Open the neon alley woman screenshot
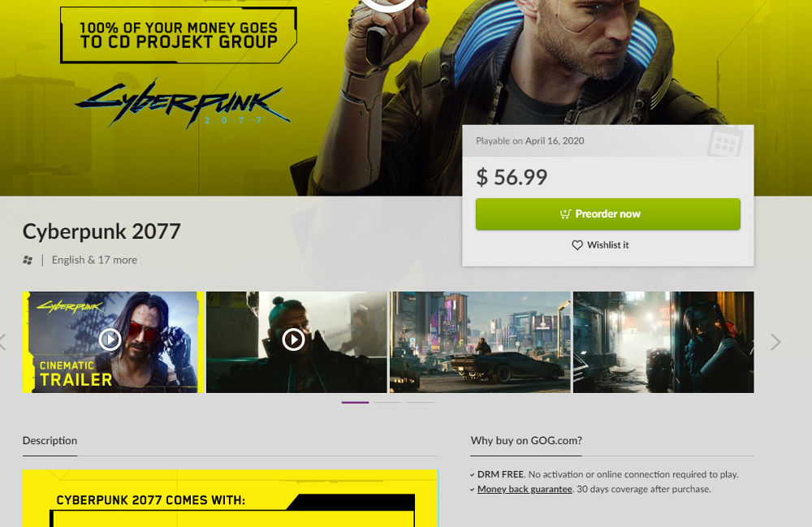 663,342
